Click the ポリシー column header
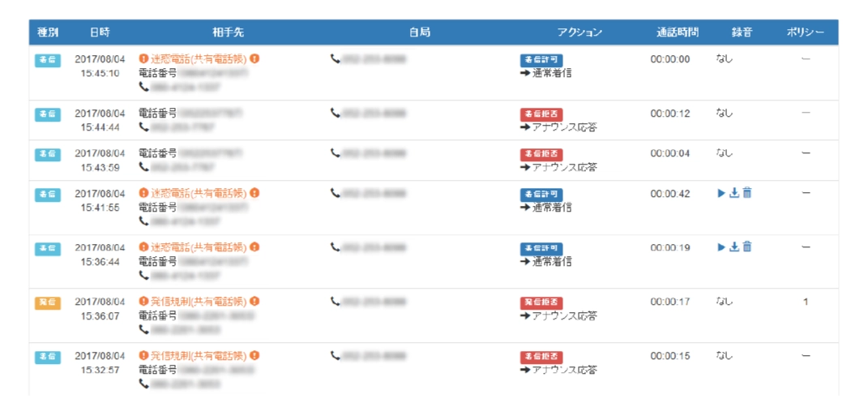 [806, 32]
